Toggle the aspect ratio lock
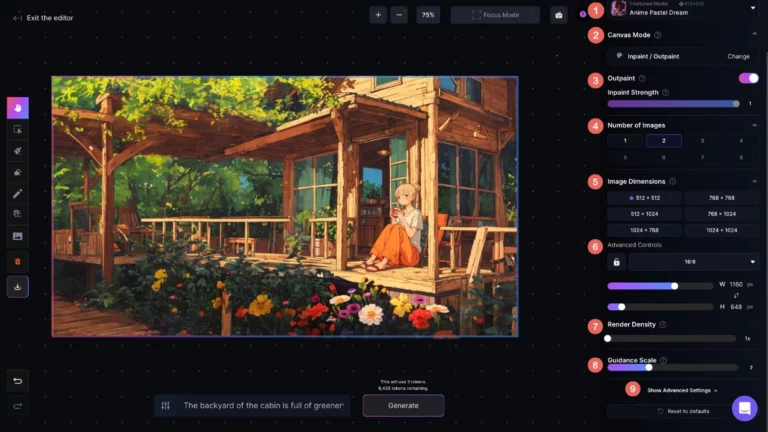 [616, 262]
